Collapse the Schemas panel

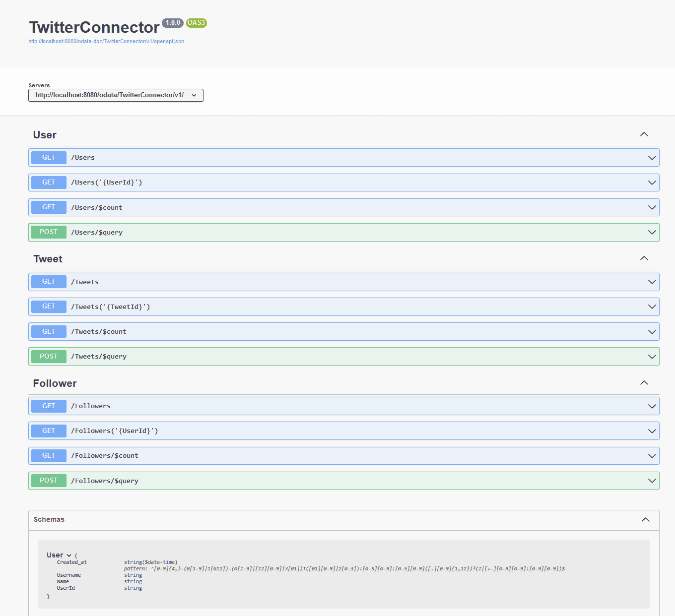[645, 519]
